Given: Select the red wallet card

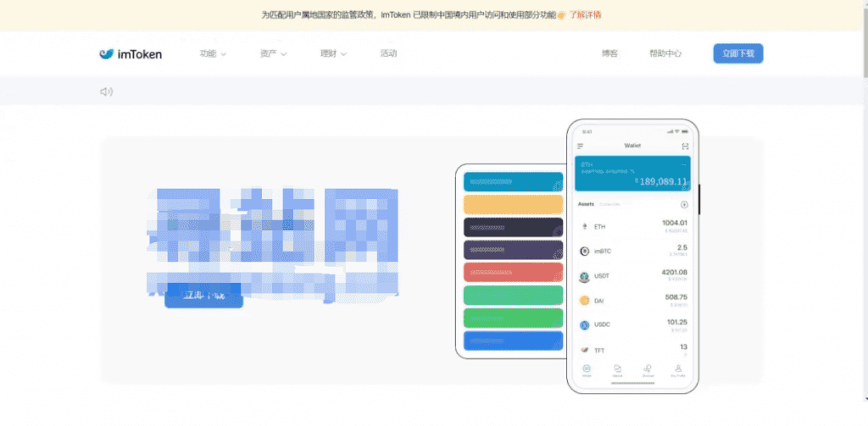Looking at the screenshot, I should [x=513, y=272].
